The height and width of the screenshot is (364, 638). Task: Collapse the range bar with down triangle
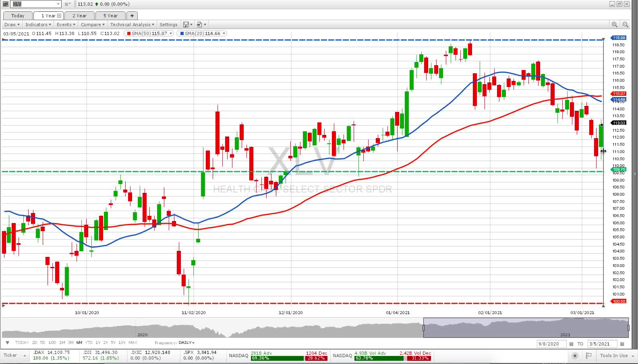click(7, 343)
